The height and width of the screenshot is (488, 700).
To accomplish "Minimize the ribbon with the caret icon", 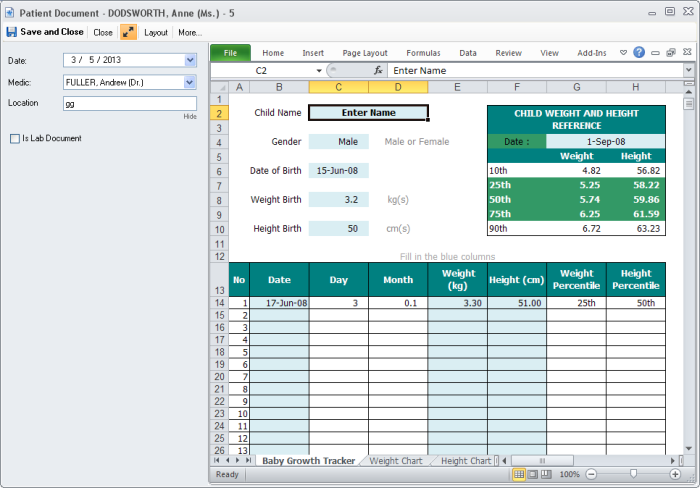I will tap(623, 52).
